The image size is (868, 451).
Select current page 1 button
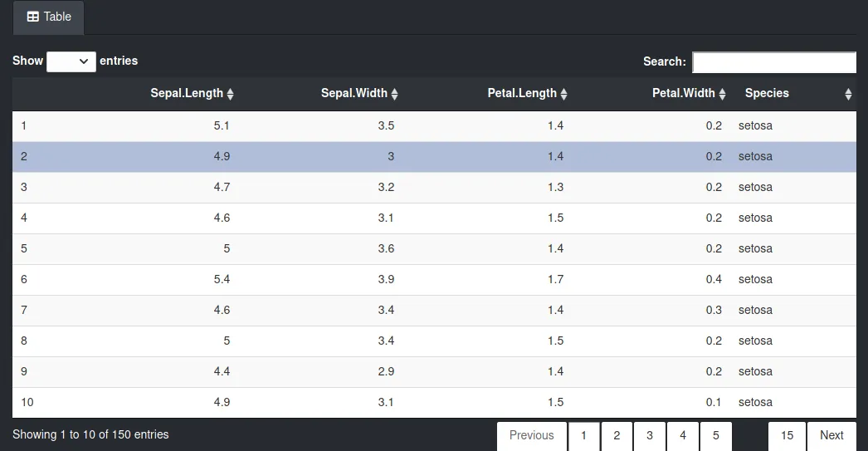(x=584, y=436)
